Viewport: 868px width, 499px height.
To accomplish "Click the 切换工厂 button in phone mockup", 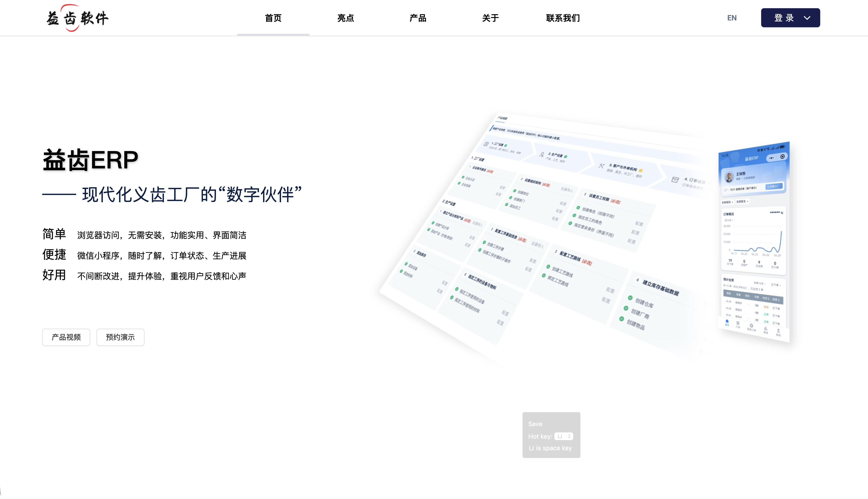I will 774,186.
